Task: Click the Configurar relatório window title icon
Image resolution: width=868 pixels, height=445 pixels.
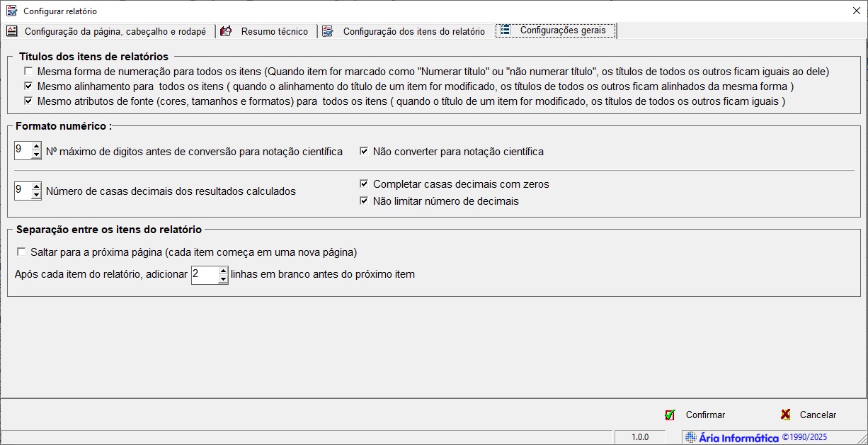Action: coord(11,11)
